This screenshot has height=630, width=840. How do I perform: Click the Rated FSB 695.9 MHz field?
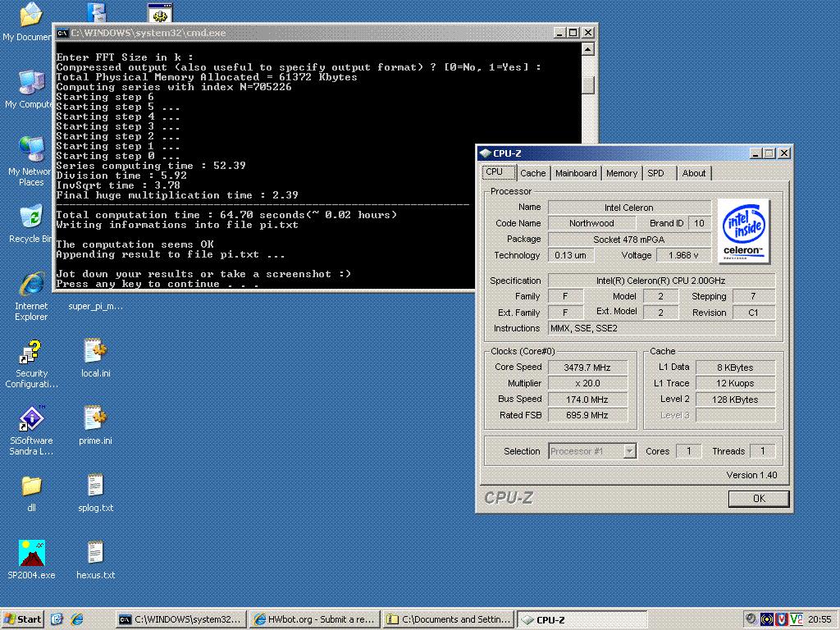coord(587,415)
